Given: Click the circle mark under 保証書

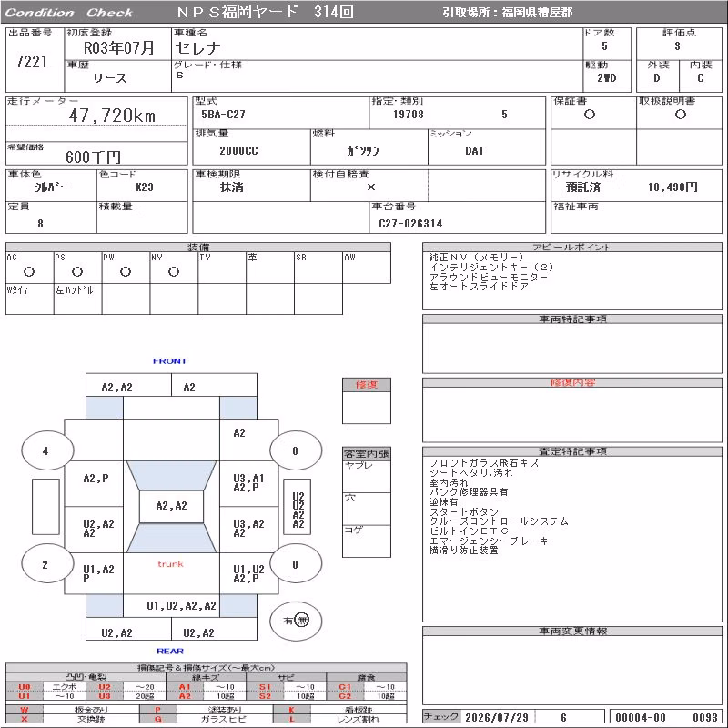Looking at the screenshot, I should pos(590,115).
